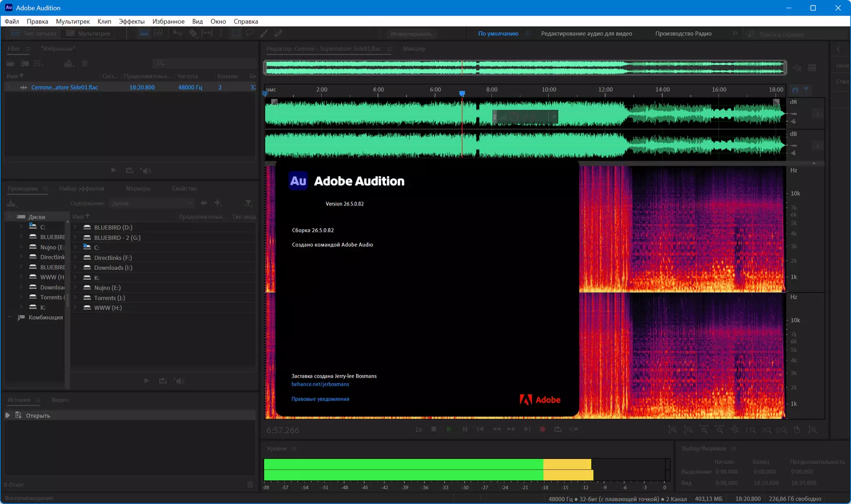Click the trash icon in Files panel

pos(85,63)
